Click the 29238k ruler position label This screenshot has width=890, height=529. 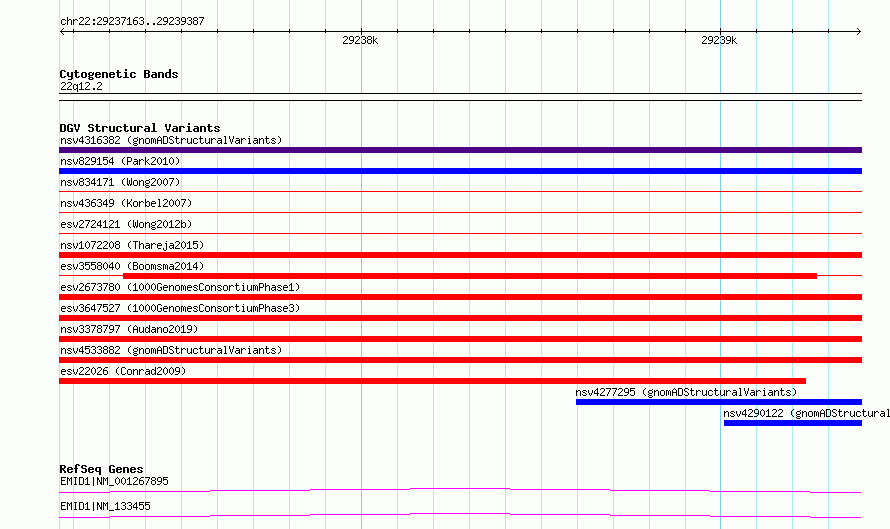pos(360,40)
